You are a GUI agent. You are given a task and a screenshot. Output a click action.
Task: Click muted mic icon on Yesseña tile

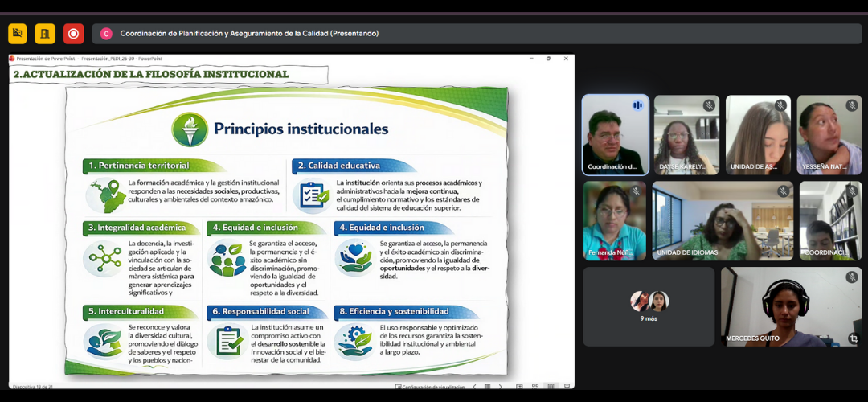tap(852, 105)
